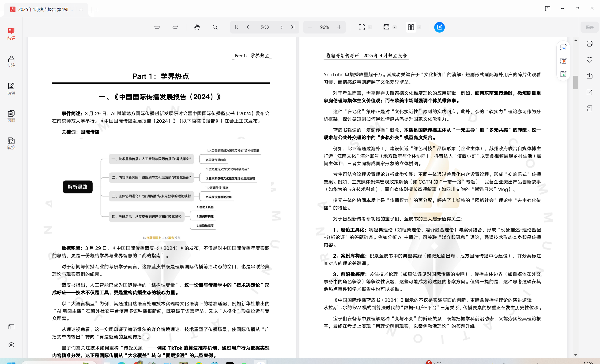The image size is (600, 364).
Task: Click the zoom in plus button
Action: click(x=339, y=27)
